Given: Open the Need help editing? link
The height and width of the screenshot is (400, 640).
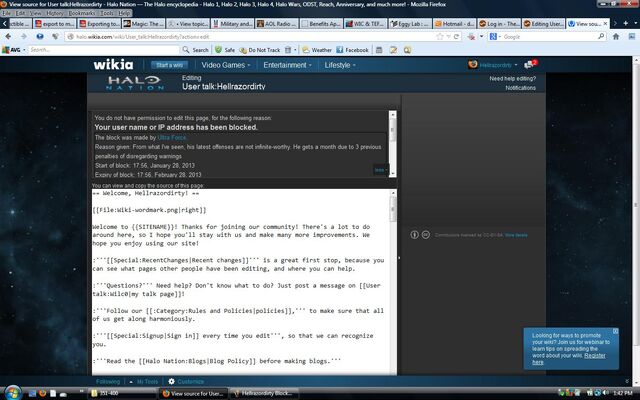Looking at the screenshot, I should [x=513, y=78].
